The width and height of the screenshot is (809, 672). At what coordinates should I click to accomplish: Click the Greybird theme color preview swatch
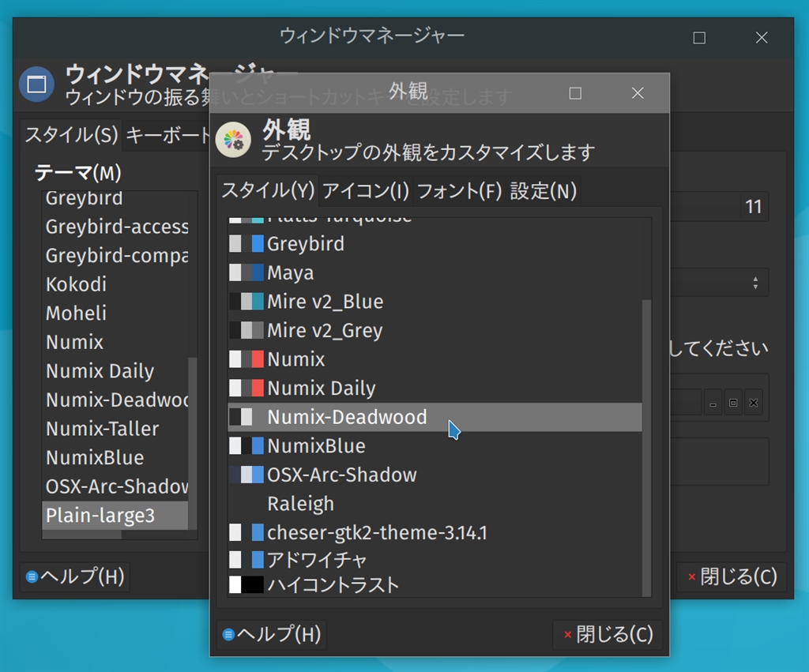tap(246, 243)
